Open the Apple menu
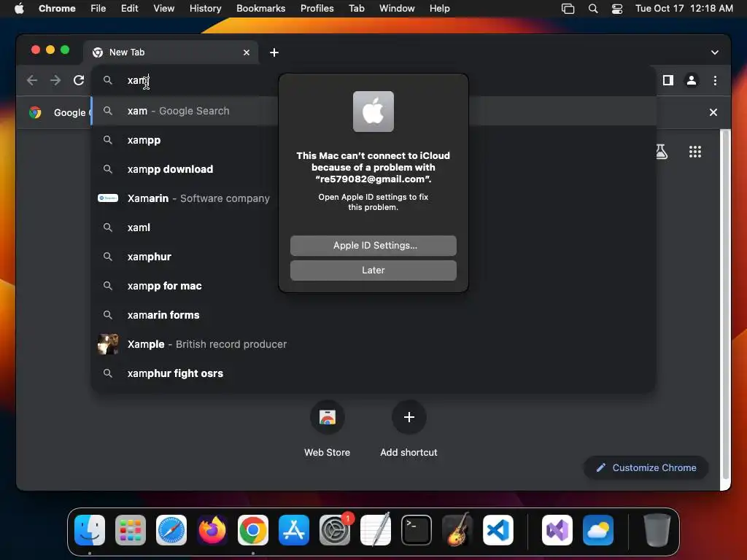 point(19,8)
